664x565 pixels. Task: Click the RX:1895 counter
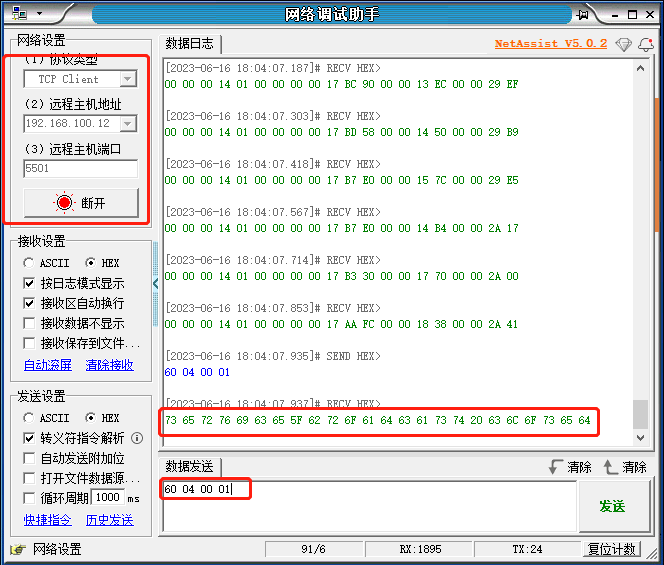tap(420, 549)
